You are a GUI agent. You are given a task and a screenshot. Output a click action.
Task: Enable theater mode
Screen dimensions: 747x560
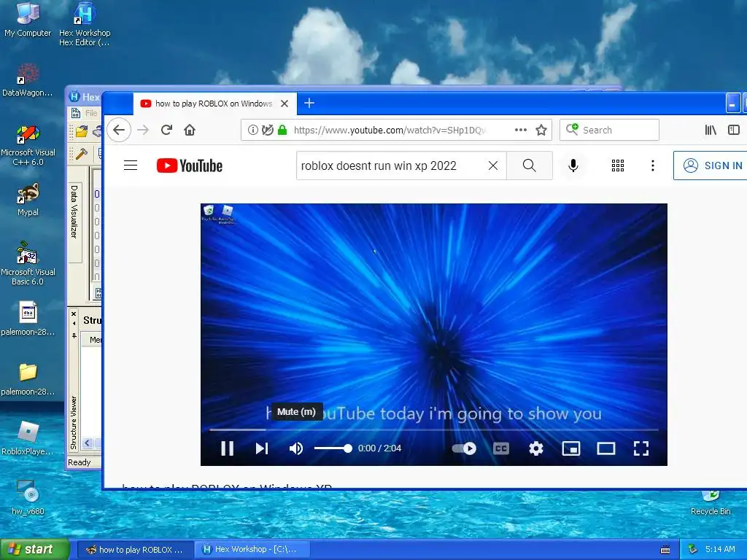(x=606, y=448)
